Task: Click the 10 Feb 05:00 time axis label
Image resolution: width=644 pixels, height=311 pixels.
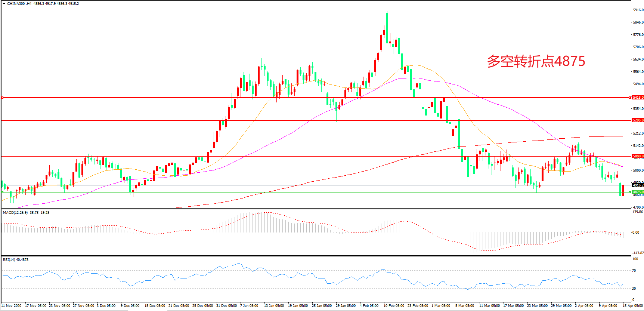Action: [394, 306]
